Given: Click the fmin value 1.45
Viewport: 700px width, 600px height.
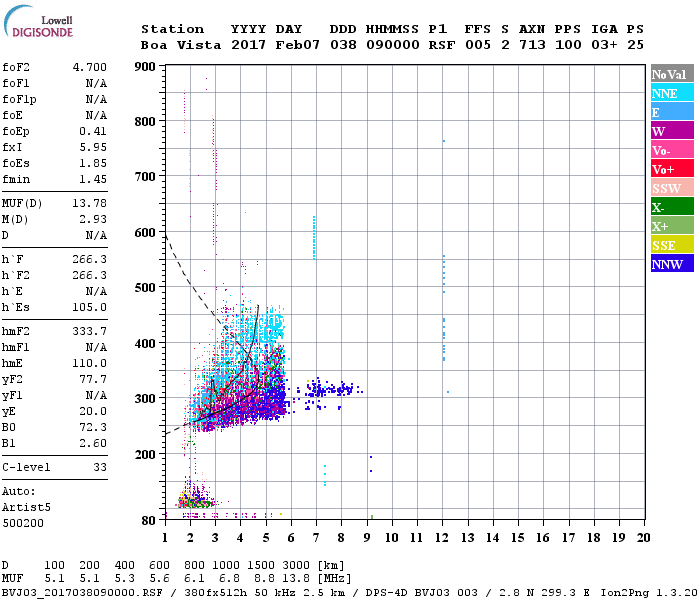Looking at the screenshot, I should click(x=93, y=179).
